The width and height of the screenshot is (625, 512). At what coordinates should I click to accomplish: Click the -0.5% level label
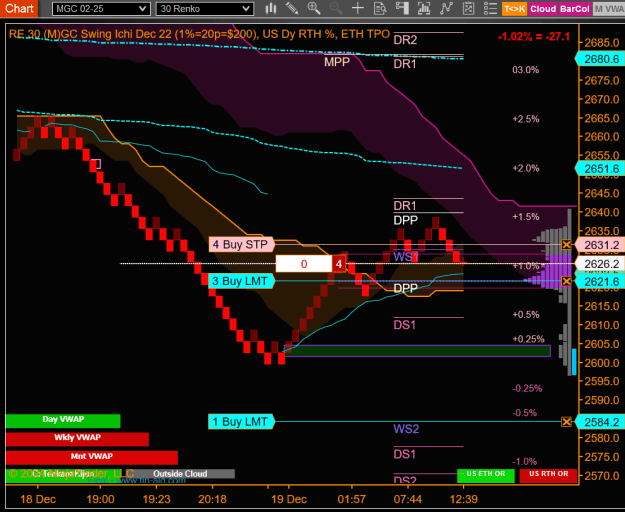click(x=525, y=413)
